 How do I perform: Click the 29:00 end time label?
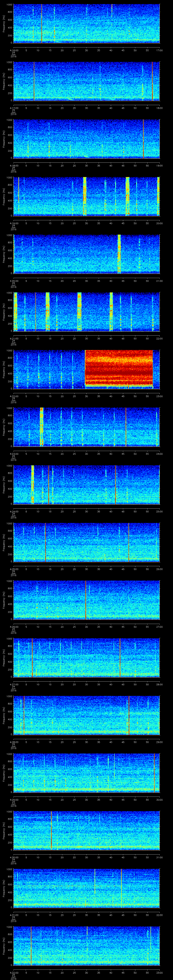pos(159,742)
